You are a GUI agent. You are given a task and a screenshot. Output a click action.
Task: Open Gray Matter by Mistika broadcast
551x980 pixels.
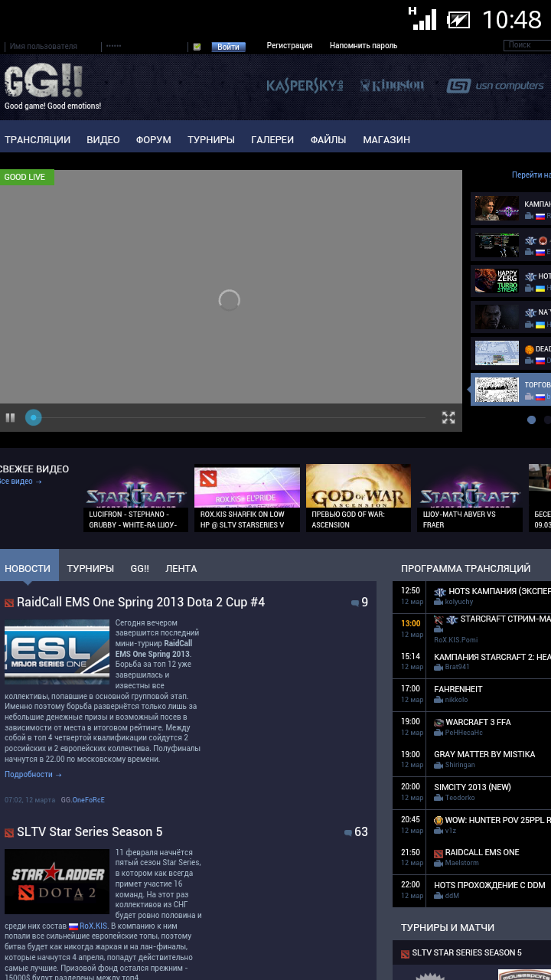tap(484, 754)
